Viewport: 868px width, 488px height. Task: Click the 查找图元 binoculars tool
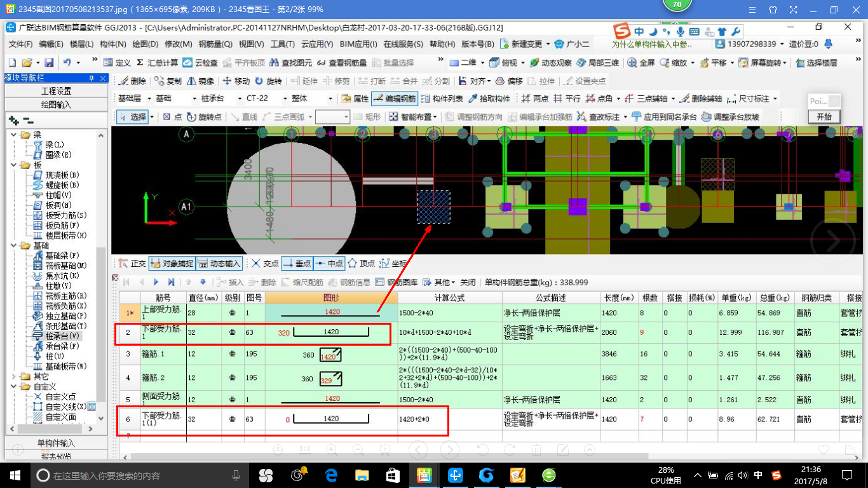point(291,63)
